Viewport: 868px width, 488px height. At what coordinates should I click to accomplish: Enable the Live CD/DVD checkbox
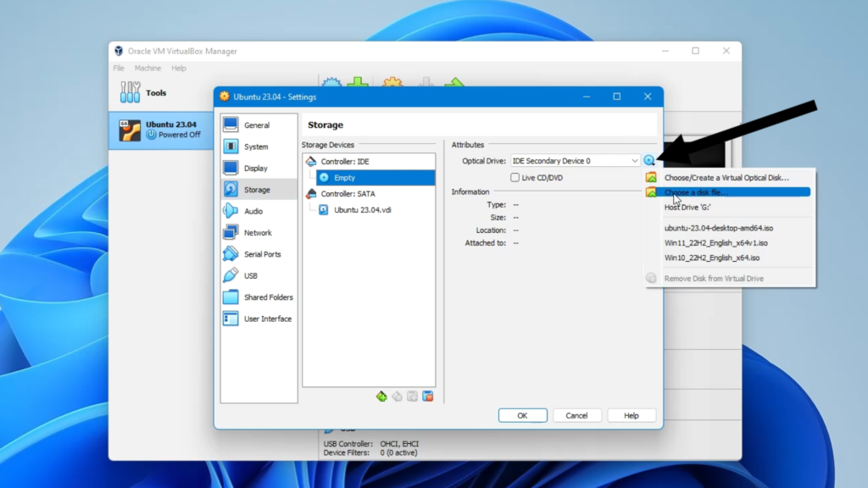pyautogui.click(x=515, y=178)
